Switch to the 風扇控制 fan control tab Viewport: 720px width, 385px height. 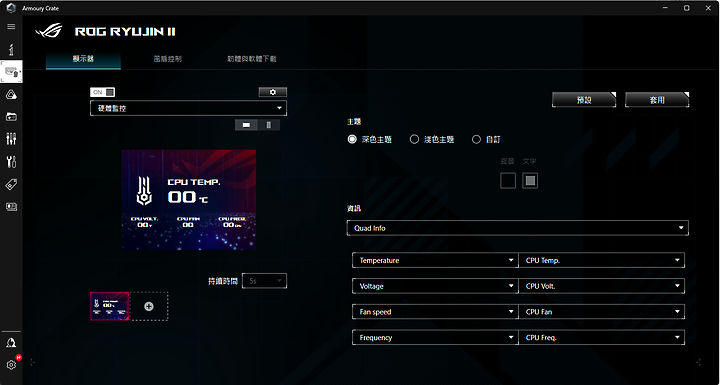[x=168, y=59]
